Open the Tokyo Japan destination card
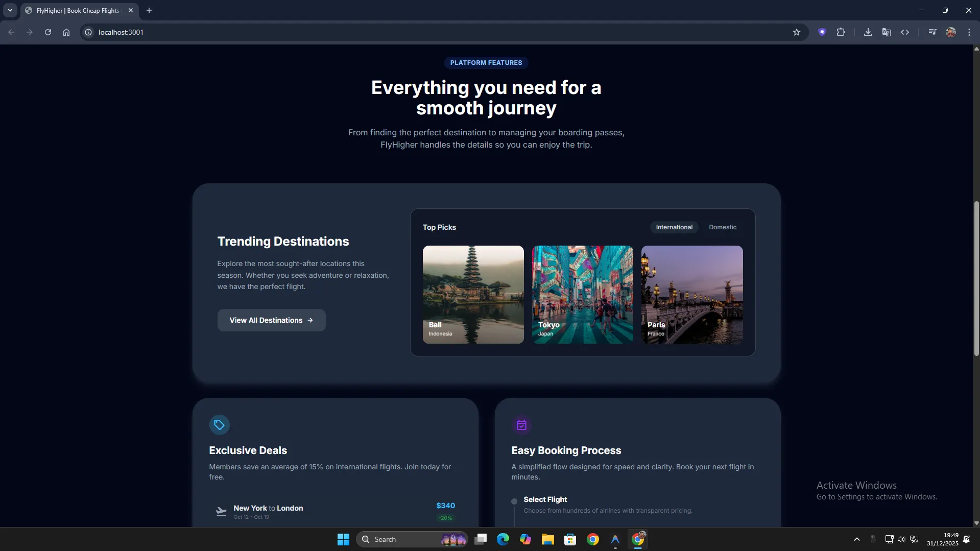The height and width of the screenshot is (551, 980). coord(582,295)
